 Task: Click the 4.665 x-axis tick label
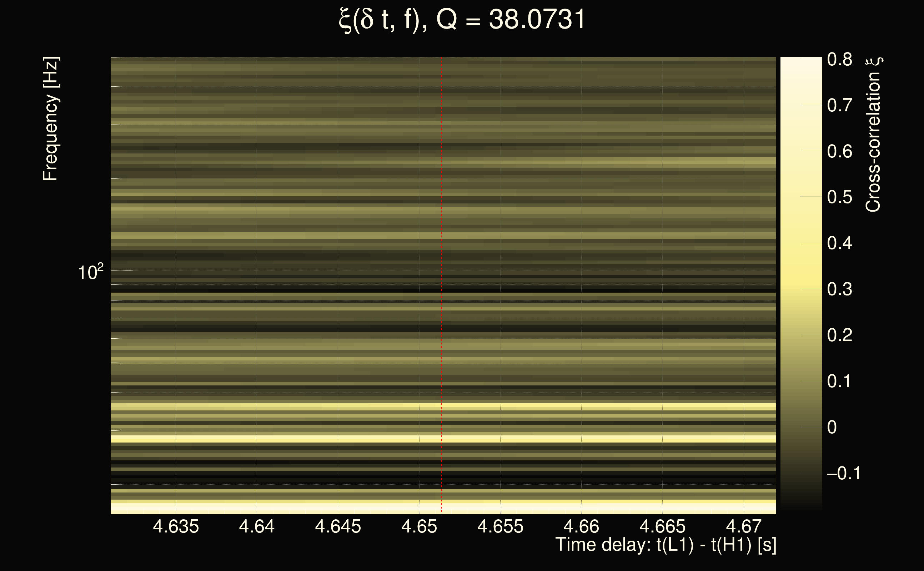(662, 526)
